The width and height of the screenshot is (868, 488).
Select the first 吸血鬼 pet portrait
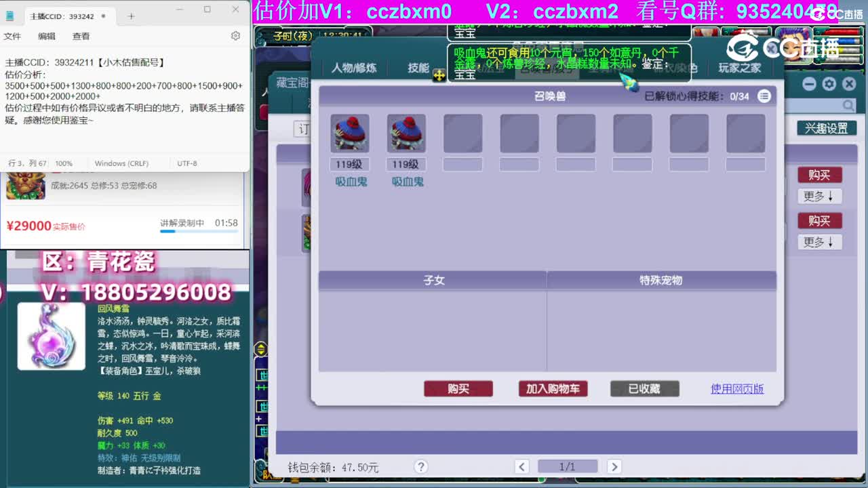(350, 133)
